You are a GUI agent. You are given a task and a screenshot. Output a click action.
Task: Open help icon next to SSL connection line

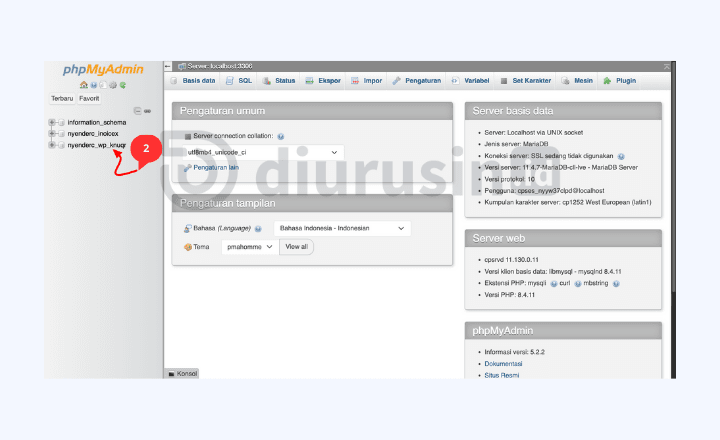(x=621, y=156)
